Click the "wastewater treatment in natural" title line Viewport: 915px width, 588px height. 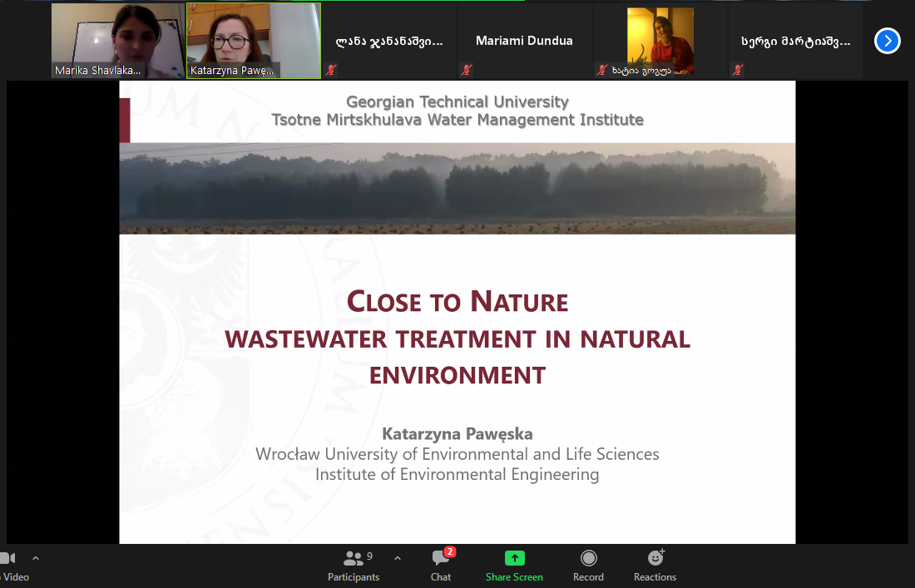pos(457,339)
